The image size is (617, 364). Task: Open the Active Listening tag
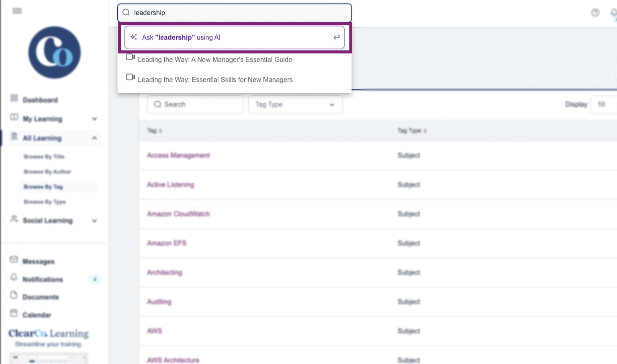[x=170, y=184]
